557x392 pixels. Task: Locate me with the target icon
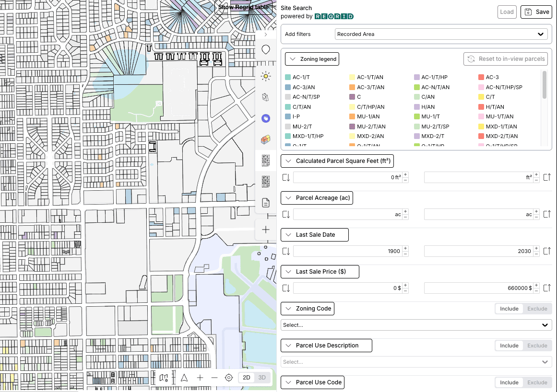tap(229, 378)
